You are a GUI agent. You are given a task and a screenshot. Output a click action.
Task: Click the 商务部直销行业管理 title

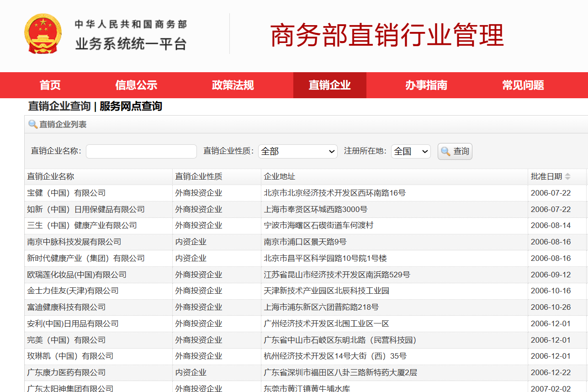[x=387, y=36]
